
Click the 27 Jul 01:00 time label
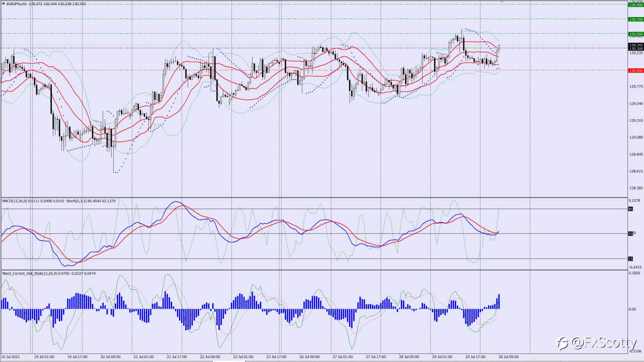[x=343, y=357]
